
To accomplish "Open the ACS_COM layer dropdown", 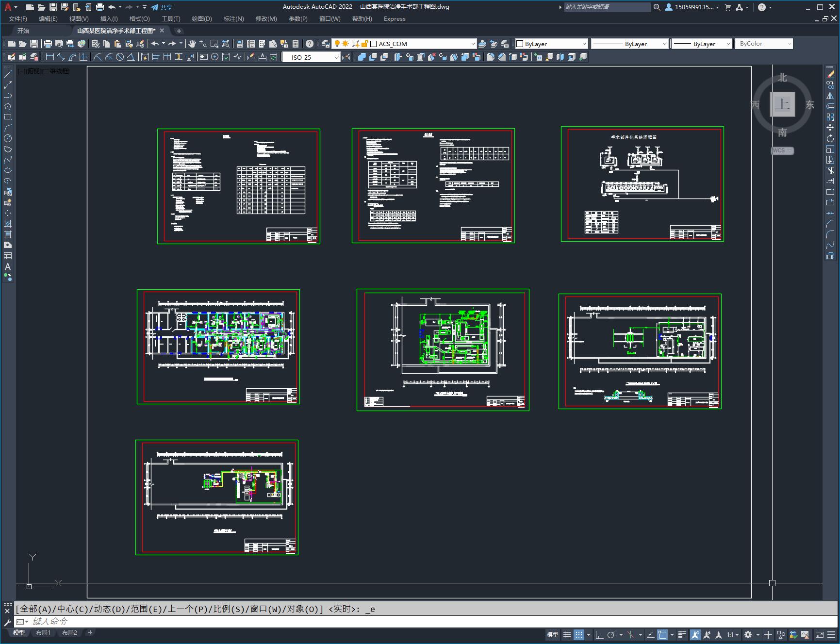I will pos(404,44).
